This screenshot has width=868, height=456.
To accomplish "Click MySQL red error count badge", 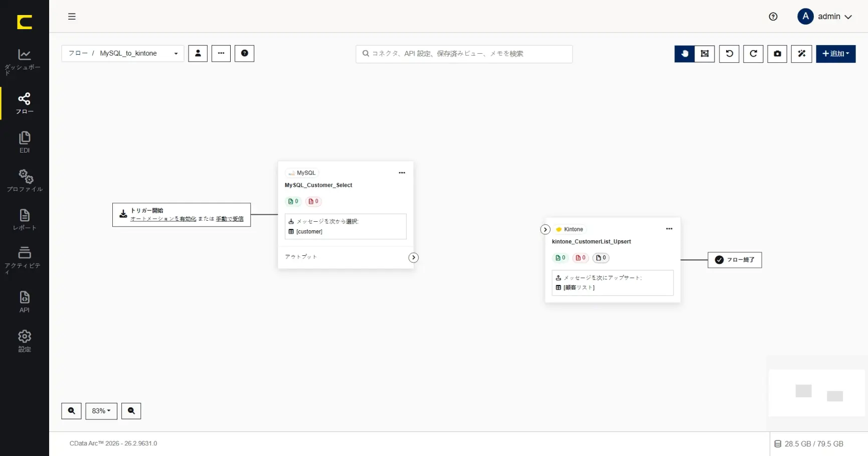I will coord(313,201).
